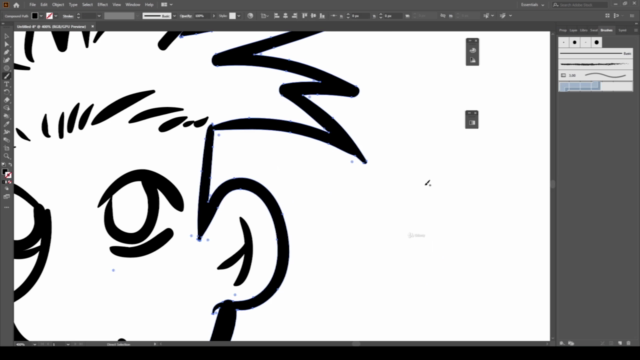
Task: Open the Help menu
Action: (149, 5)
